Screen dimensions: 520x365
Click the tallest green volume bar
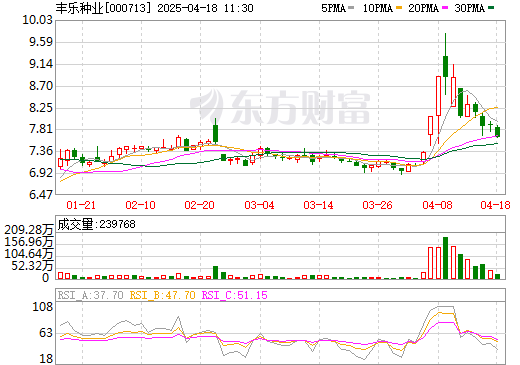click(445, 258)
